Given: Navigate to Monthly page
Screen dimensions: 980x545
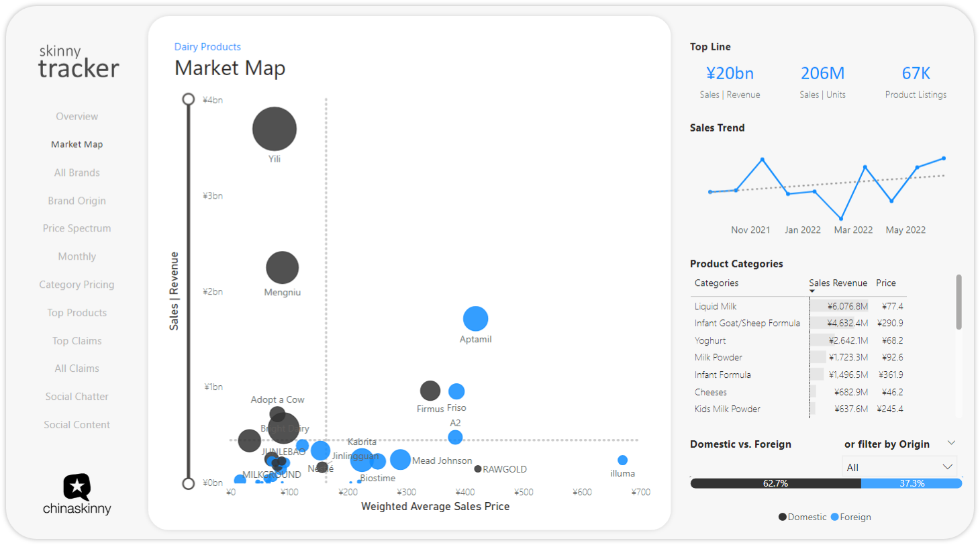Looking at the screenshot, I should click(x=77, y=256).
